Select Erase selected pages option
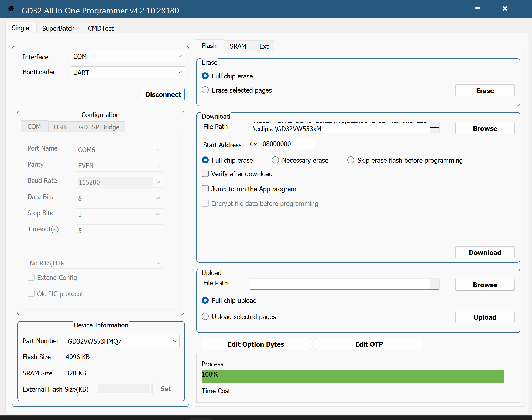 tap(205, 90)
